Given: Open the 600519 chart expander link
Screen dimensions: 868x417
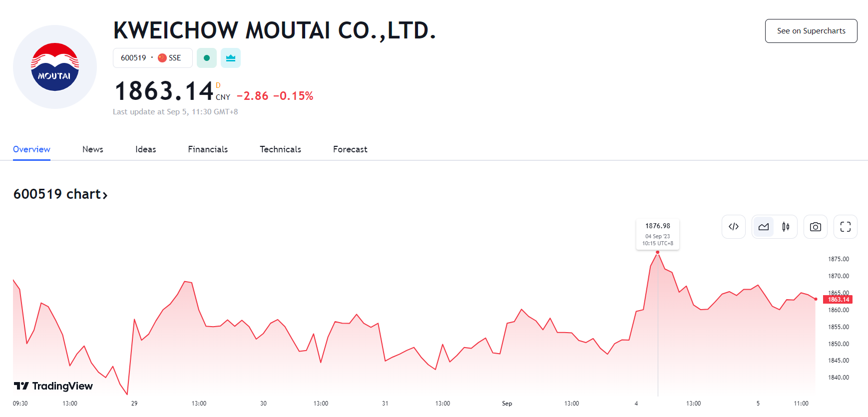Looking at the screenshot, I should coord(60,194).
